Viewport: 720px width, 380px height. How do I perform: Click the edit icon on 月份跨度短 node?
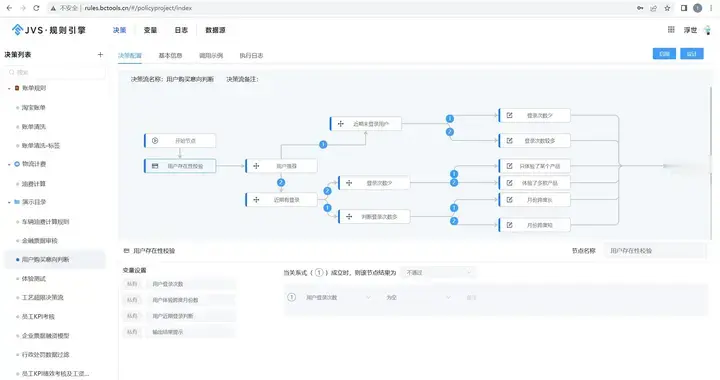(x=509, y=225)
